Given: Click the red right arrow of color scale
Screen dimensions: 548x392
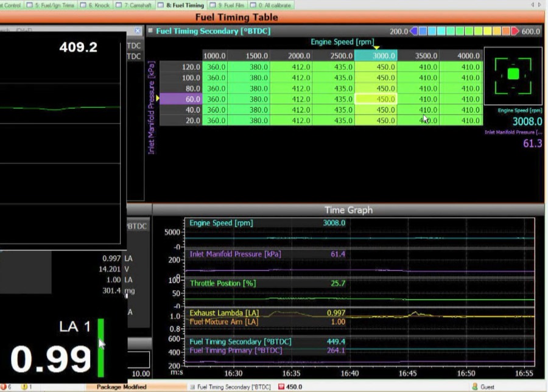Looking at the screenshot, I should click(x=515, y=32).
